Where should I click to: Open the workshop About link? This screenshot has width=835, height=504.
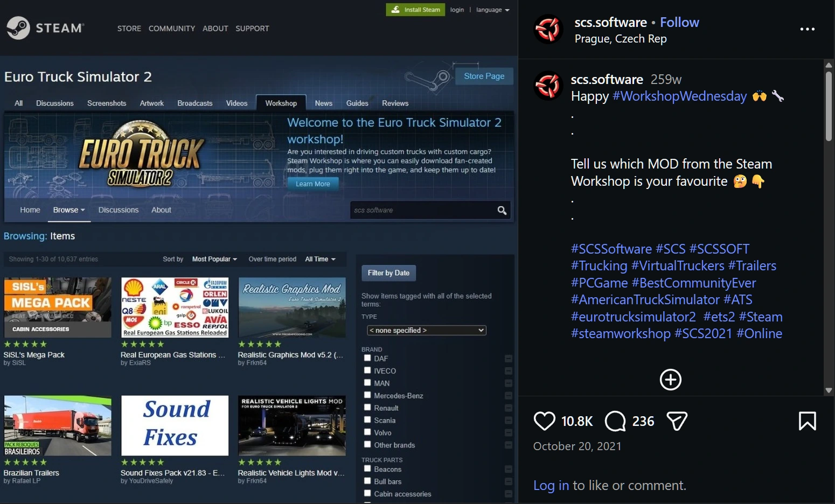161,210
